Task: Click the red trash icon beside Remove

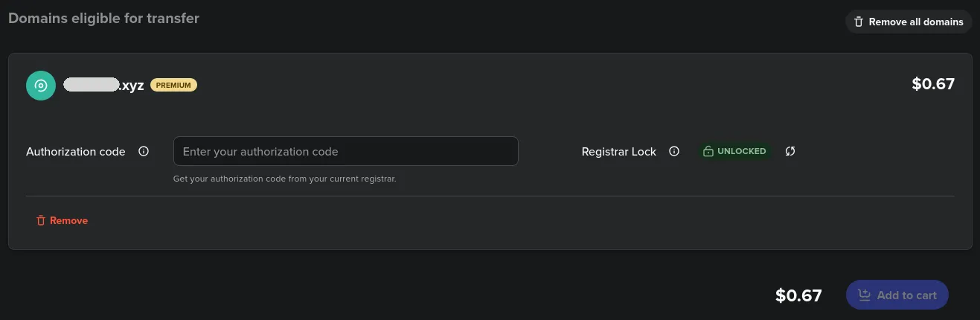Action: tap(41, 220)
